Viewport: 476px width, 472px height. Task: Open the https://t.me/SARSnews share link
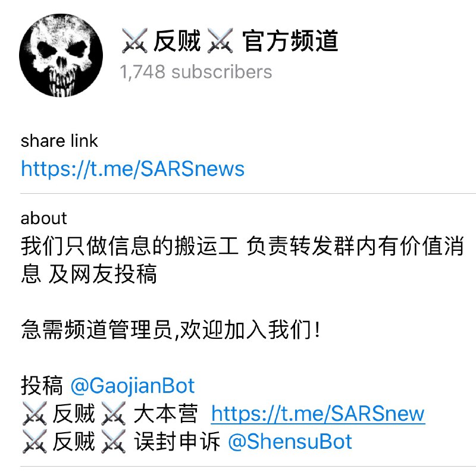[x=133, y=169]
